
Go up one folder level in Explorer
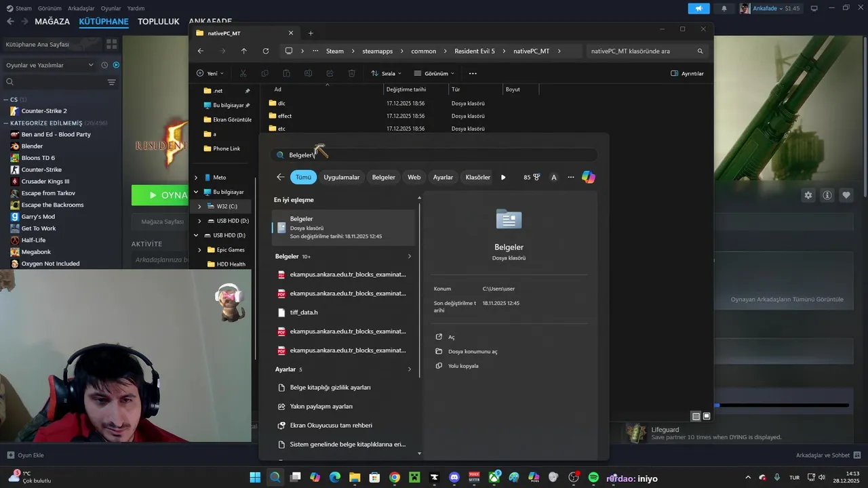tap(244, 51)
